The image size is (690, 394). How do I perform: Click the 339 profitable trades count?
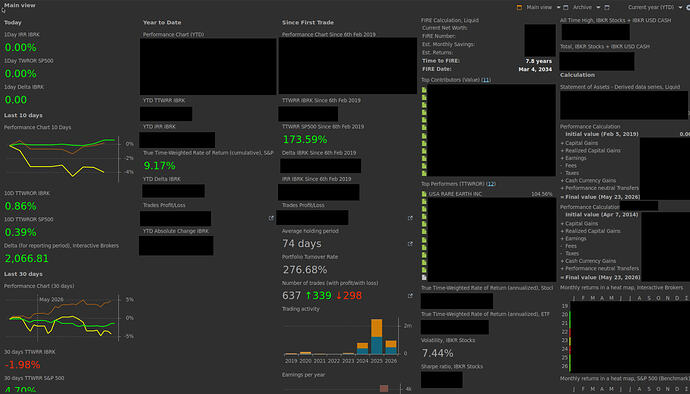tap(319, 296)
